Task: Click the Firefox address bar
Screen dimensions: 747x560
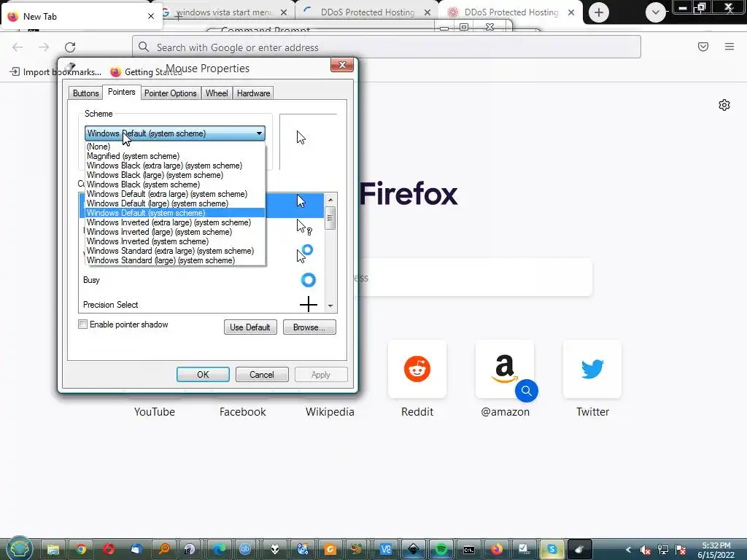Action: tap(387, 47)
